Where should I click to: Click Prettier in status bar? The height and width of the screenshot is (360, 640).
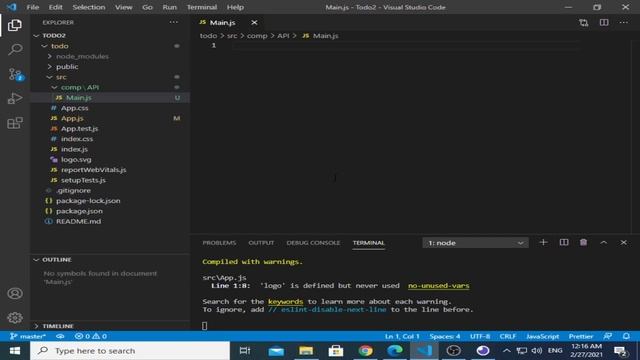581,336
